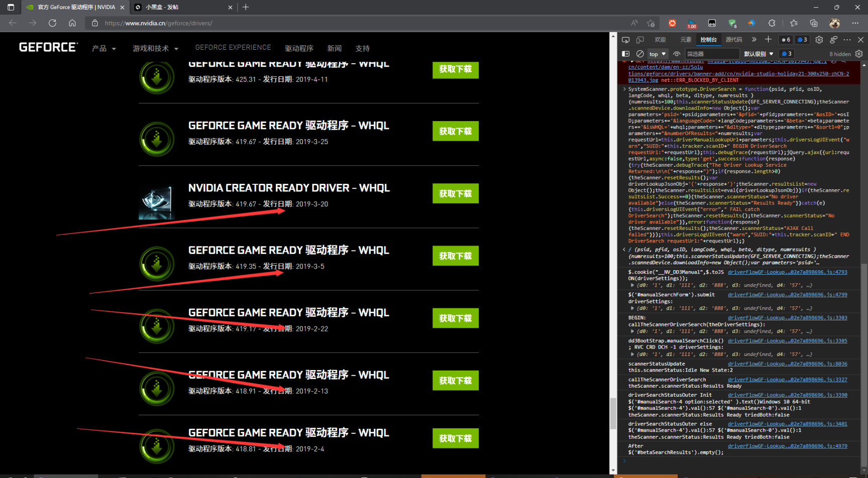Go back using the browser back arrow
Viewport: 868px width, 478px height.
[x=13, y=23]
